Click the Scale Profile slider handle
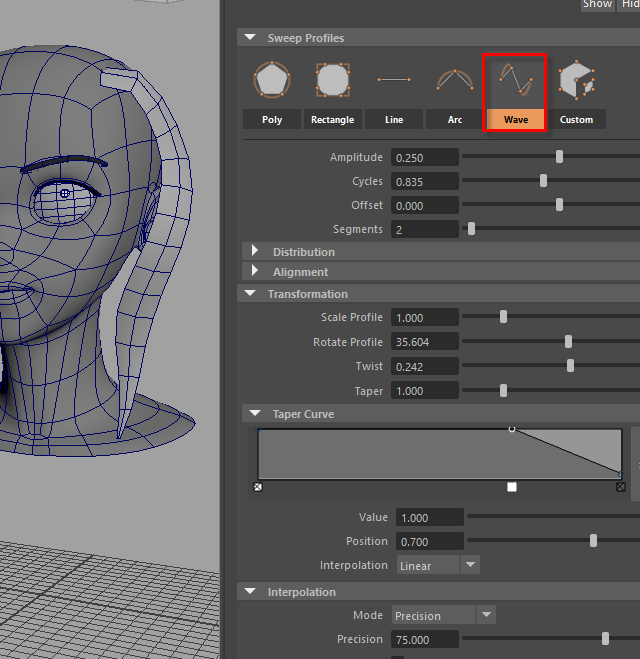Screen dimensions: 640x659 (x=503, y=316)
